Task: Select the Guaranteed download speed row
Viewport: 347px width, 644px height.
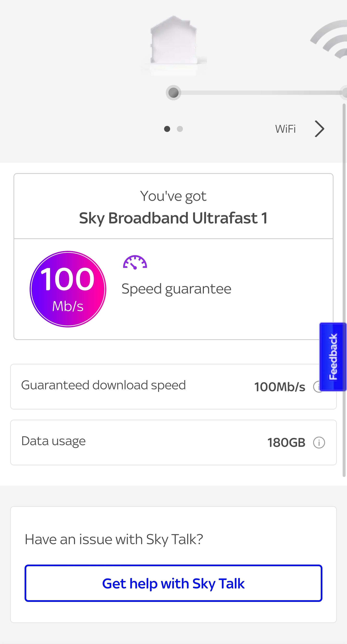Action: (x=125, y=386)
